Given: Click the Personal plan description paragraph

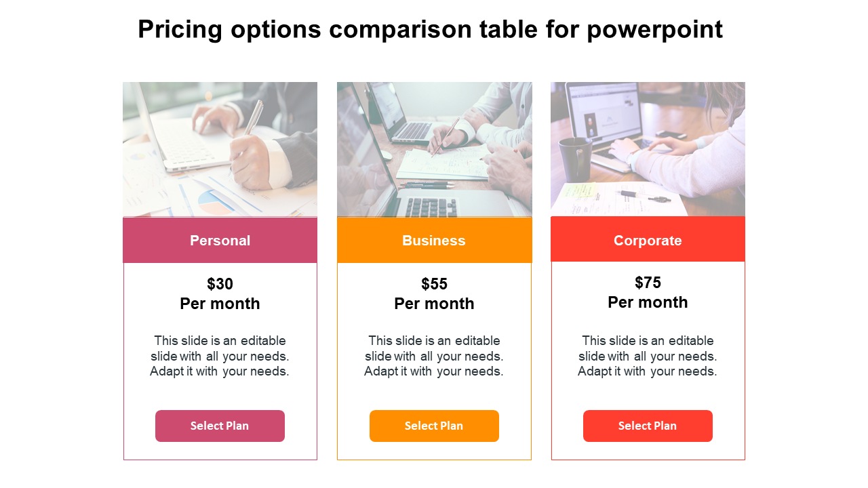Looking at the screenshot, I should pyautogui.click(x=220, y=356).
